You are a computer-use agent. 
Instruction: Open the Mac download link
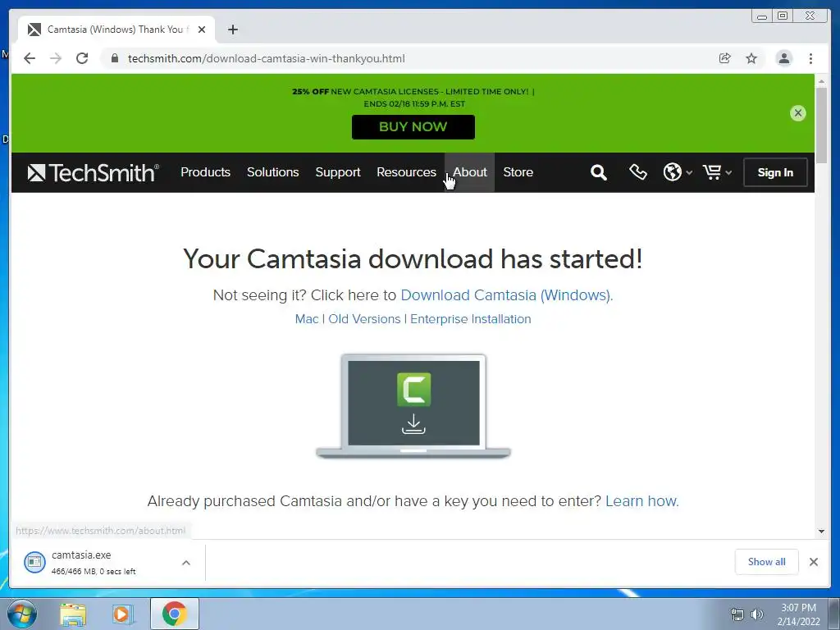pyautogui.click(x=307, y=319)
